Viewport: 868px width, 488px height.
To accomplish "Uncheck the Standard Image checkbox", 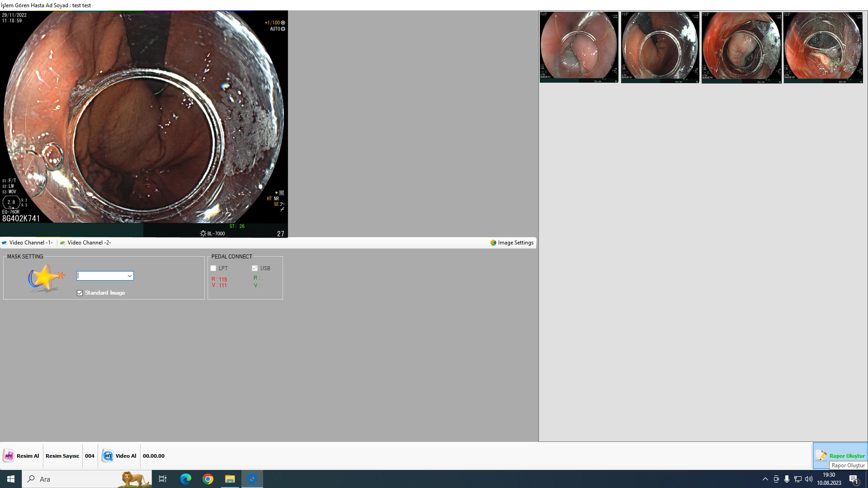I will (x=80, y=293).
